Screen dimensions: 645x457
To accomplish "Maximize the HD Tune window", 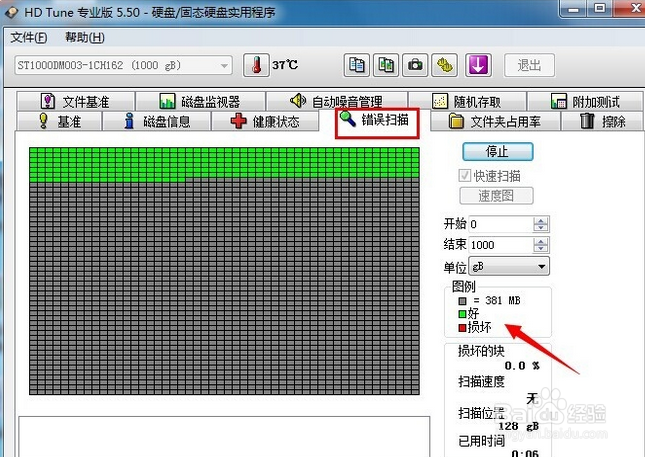I will click(600, 9).
